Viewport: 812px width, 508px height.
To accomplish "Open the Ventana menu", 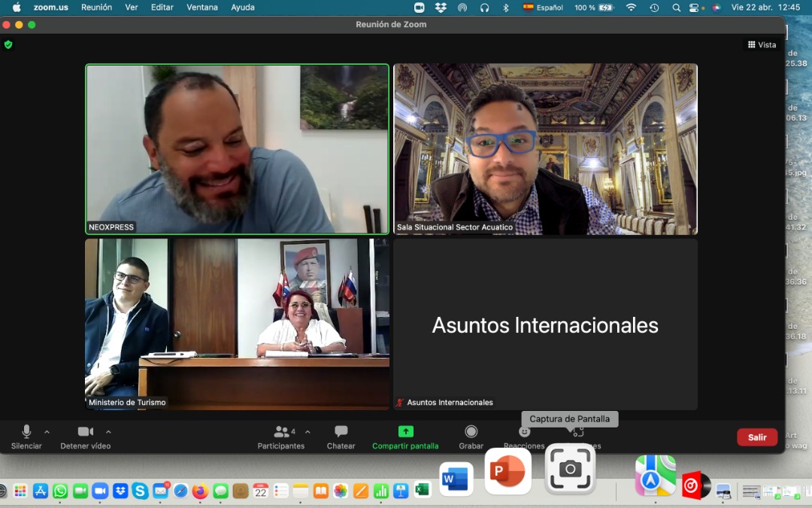I will [201, 8].
